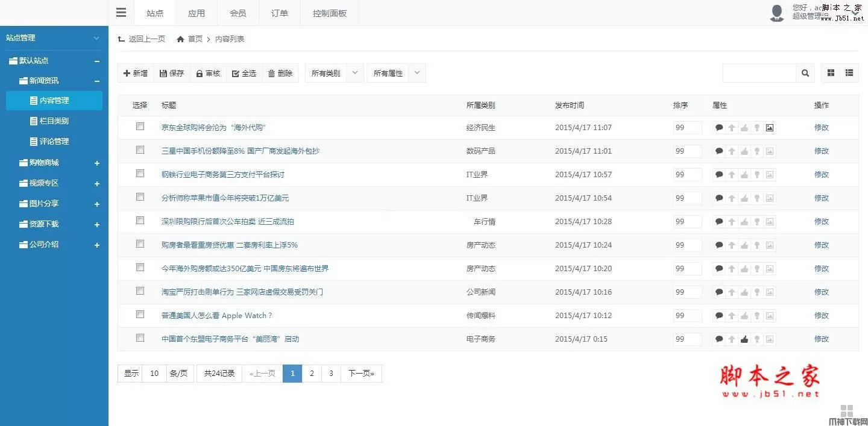
Task: Go to page 3 in pagination
Action: click(331, 374)
